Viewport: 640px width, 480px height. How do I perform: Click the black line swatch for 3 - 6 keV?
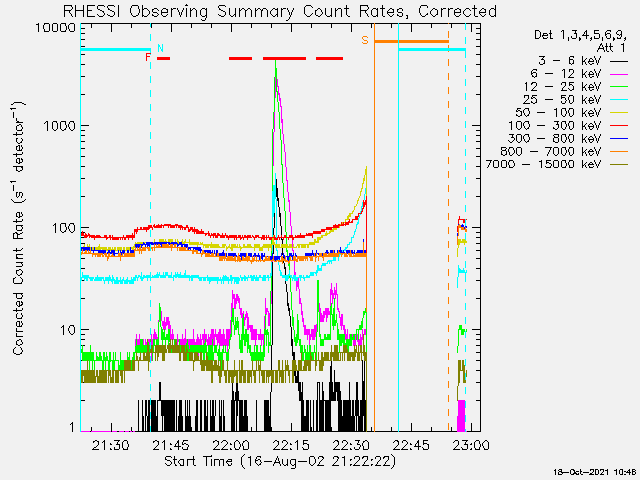click(619, 61)
